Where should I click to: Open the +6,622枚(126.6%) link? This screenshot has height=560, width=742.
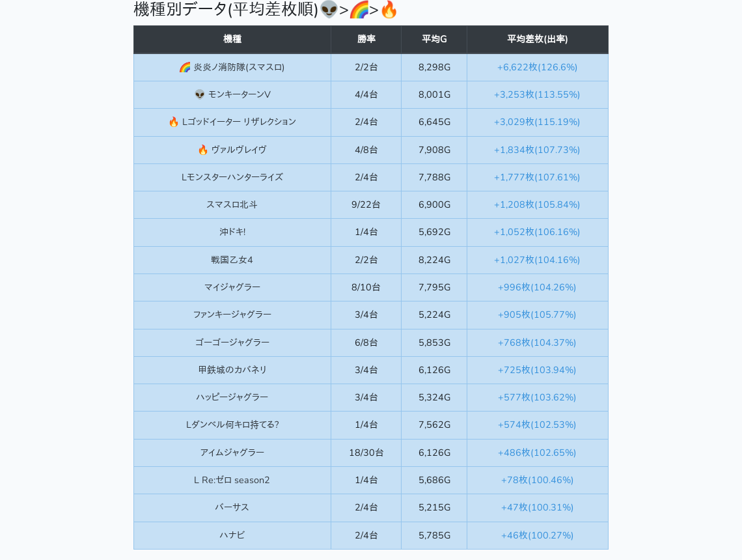(537, 67)
